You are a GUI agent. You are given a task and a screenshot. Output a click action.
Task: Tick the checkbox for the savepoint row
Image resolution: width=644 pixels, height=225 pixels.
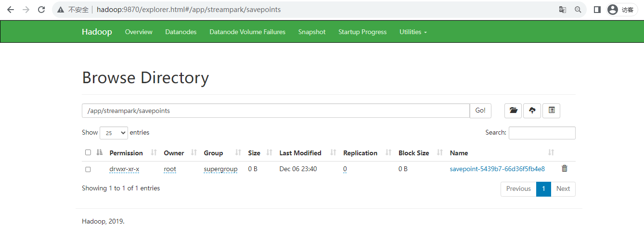coord(88,169)
